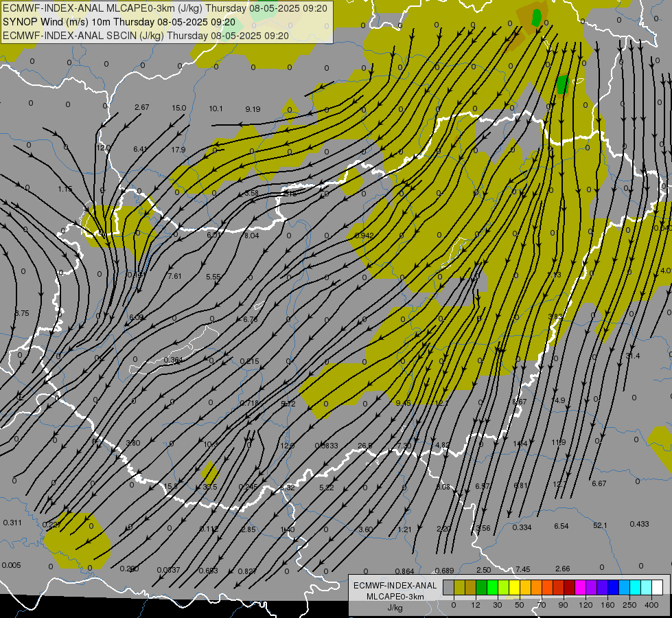The height and width of the screenshot is (618, 672).
Task: Click the map value 0.433
Action: (x=640, y=524)
